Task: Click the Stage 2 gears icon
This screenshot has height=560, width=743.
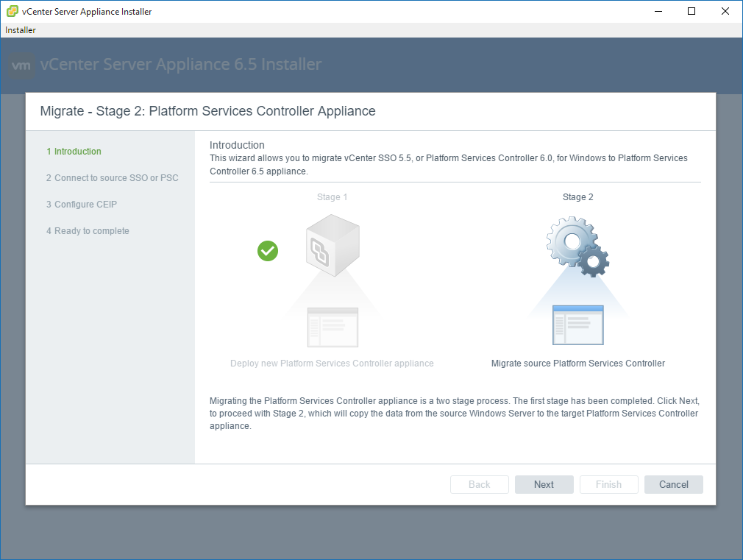Action: tap(577, 246)
